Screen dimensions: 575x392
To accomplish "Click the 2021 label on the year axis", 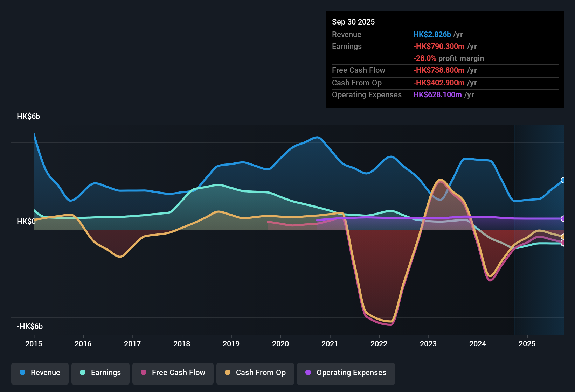I will [330, 344].
